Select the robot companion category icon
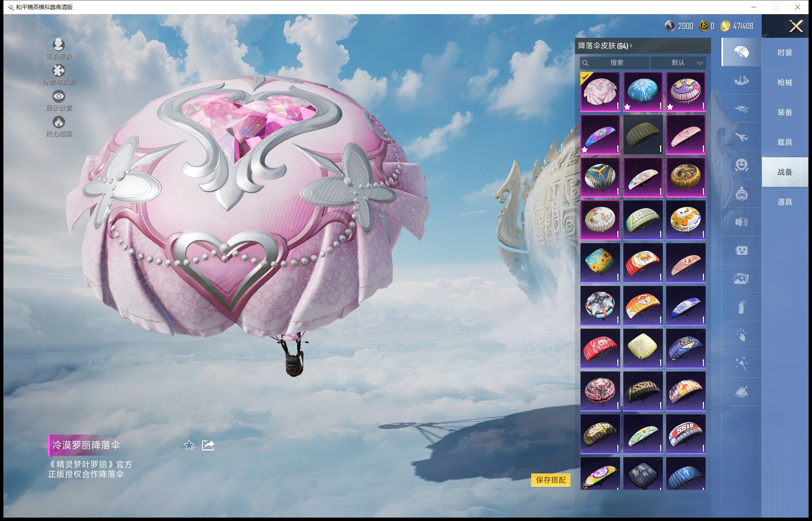The height and width of the screenshot is (521, 812). pos(741,194)
